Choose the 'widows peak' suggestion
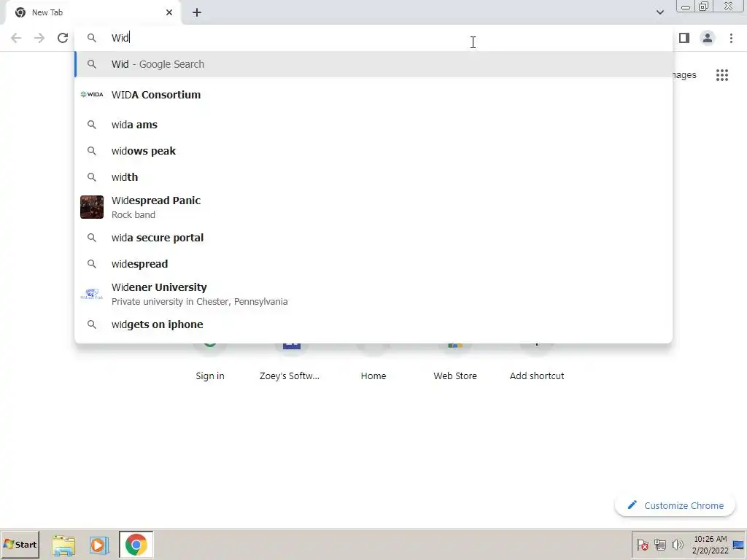 [x=373, y=151]
